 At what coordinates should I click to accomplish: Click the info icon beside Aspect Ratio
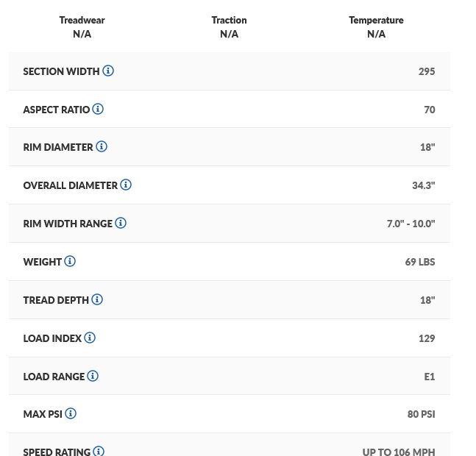coord(98,109)
